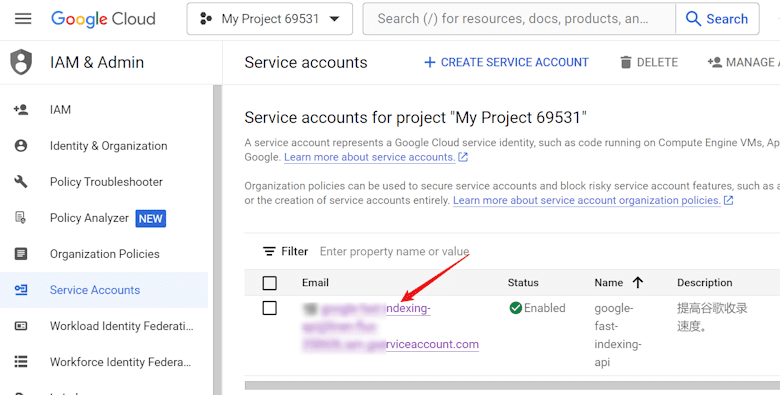
Task: Click the Identity & Organization person icon
Action: pyautogui.click(x=21, y=146)
